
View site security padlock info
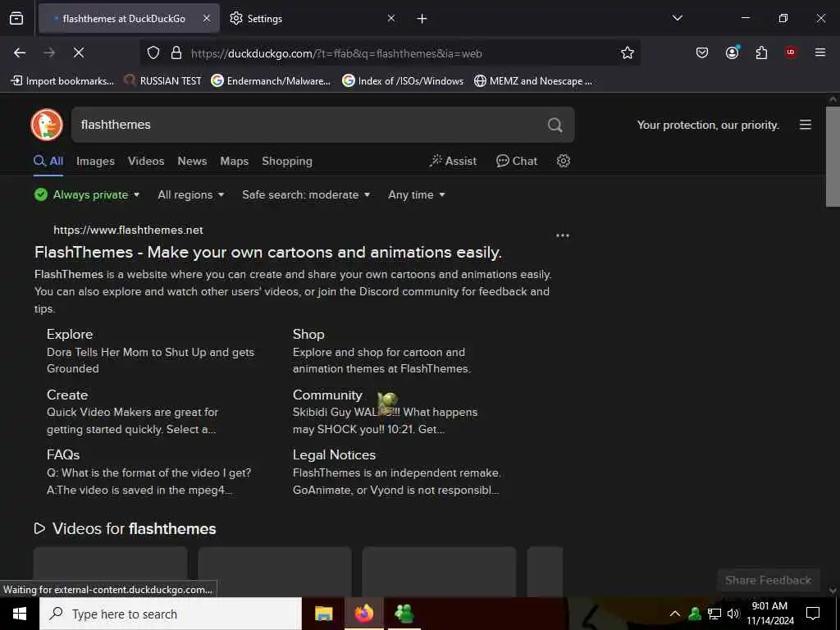176,52
